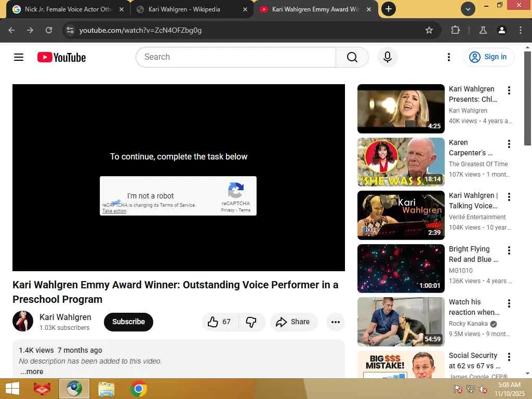This screenshot has width=532, height=399.
Task: Click the network tray icon
Action: coord(470,389)
